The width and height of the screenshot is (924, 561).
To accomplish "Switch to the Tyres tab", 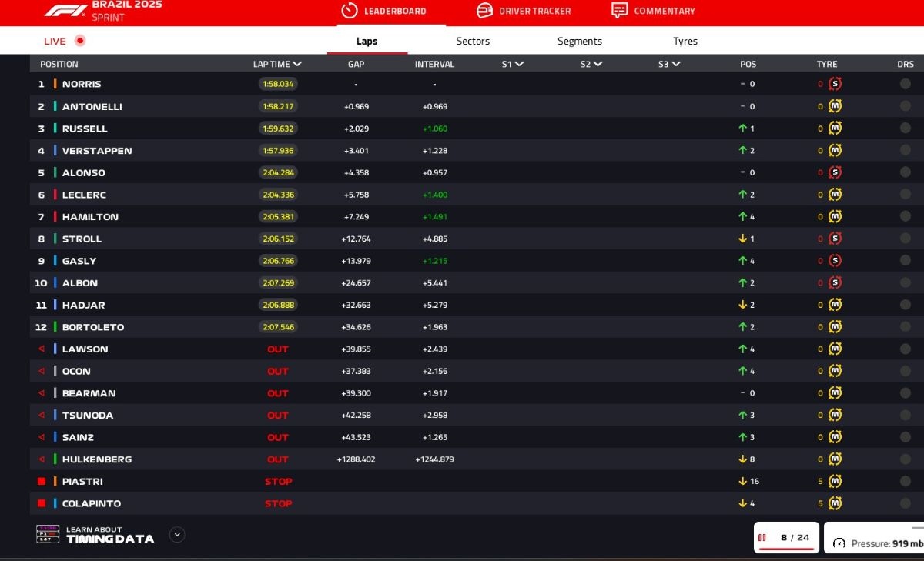I will click(x=685, y=42).
